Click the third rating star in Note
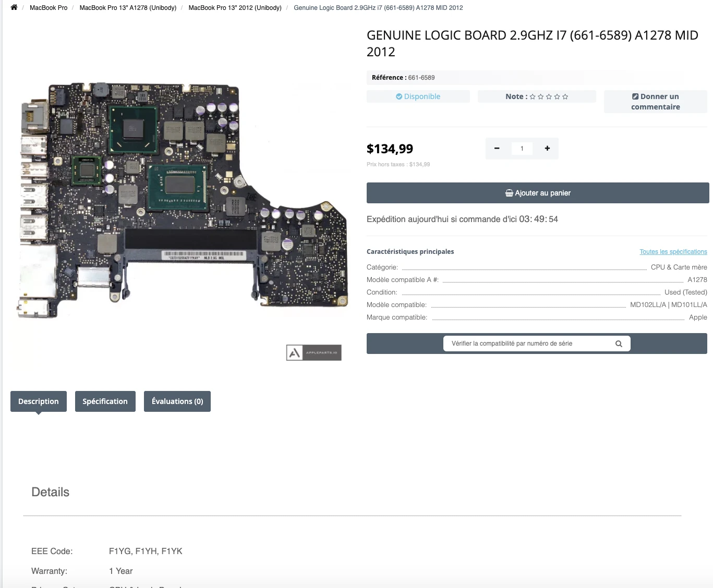The image size is (713, 588). [549, 96]
